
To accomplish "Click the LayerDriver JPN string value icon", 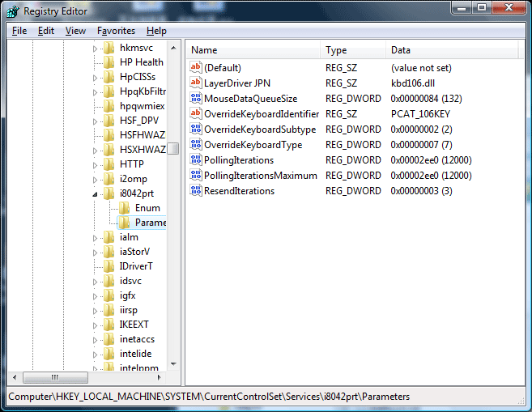I will pos(195,83).
